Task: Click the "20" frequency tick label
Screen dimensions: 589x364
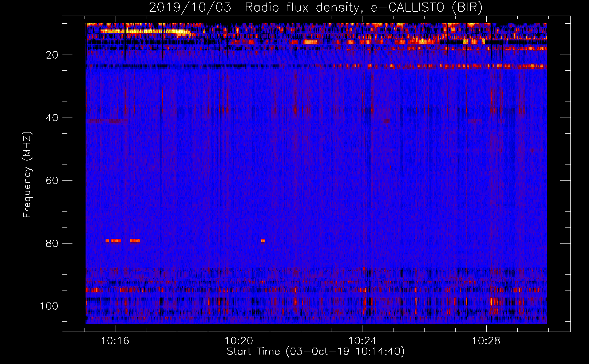Action: point(52,55)
